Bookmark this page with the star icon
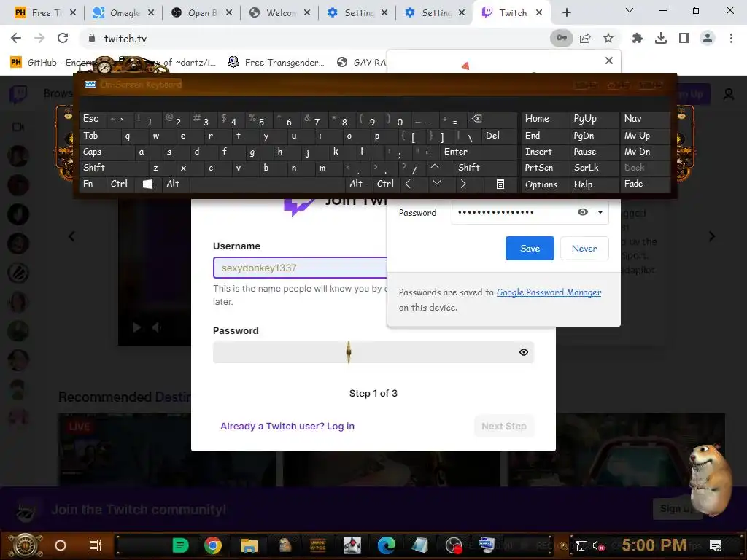 pos(608,38)
